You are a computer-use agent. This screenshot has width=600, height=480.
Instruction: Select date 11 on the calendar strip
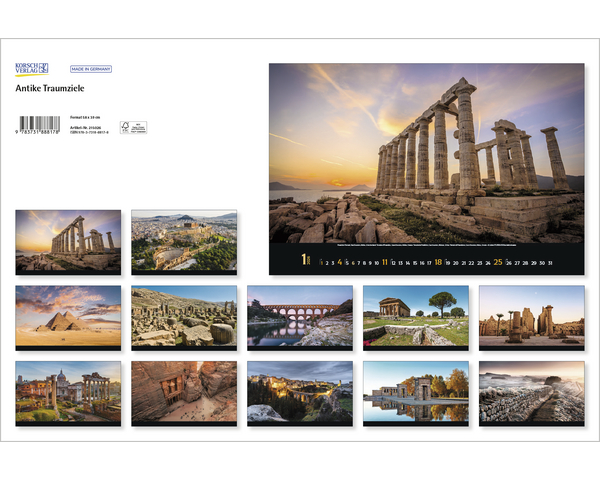point(385,262)
